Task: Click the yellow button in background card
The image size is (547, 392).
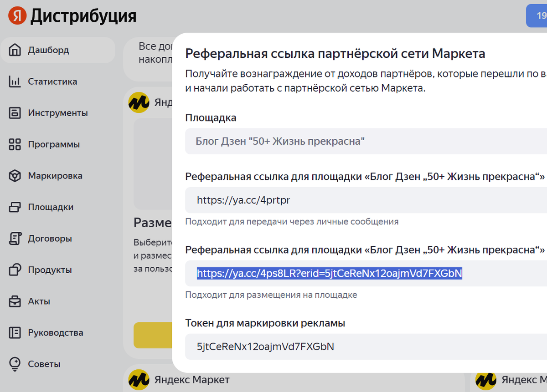Action: click(x=153, y=335)
